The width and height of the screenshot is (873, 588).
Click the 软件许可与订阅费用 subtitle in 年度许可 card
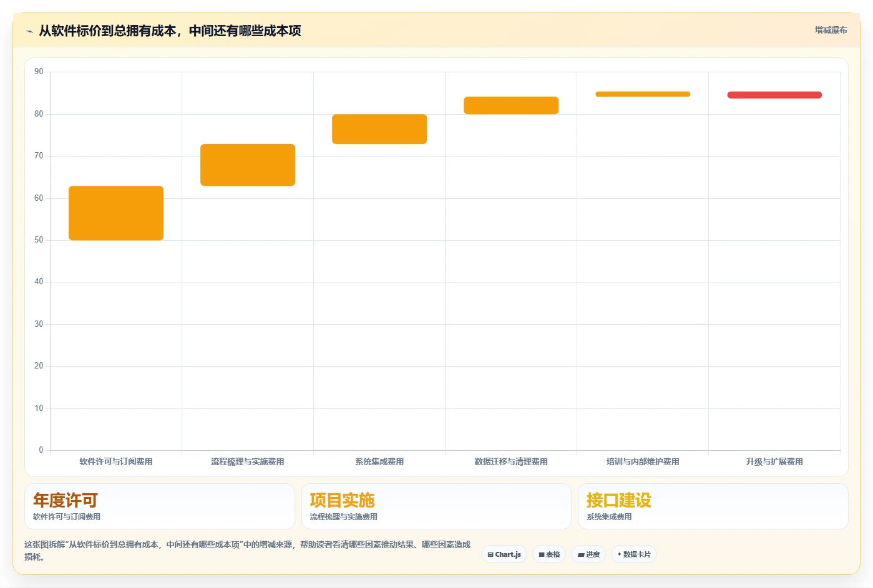pyautogui.click(x=67, y=517)
